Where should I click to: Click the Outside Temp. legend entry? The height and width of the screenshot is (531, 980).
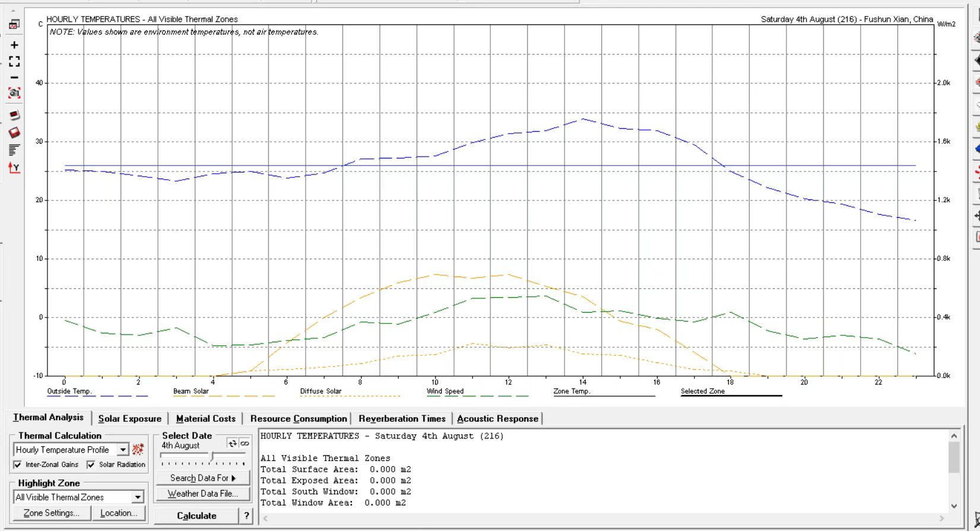pos(69,392)
